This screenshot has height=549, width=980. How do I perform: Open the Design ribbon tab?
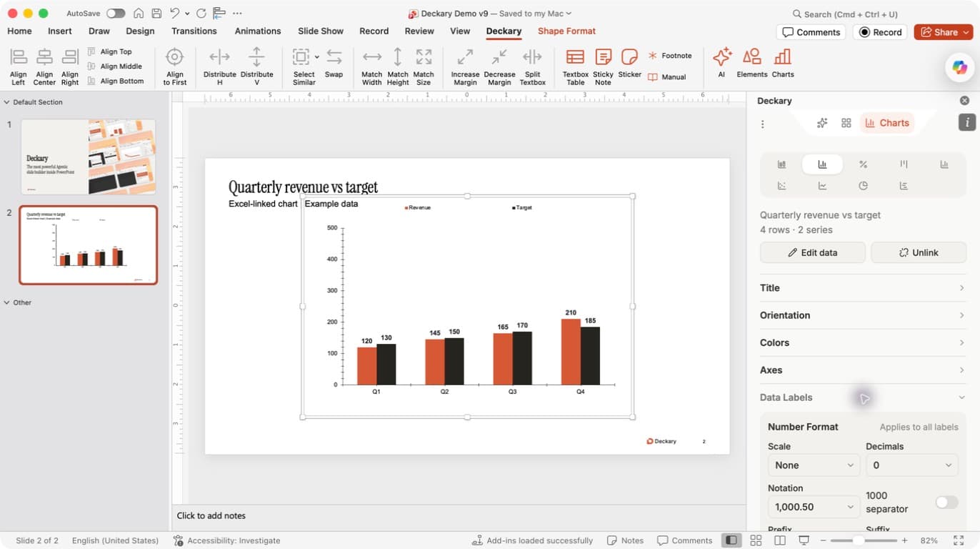140,31
